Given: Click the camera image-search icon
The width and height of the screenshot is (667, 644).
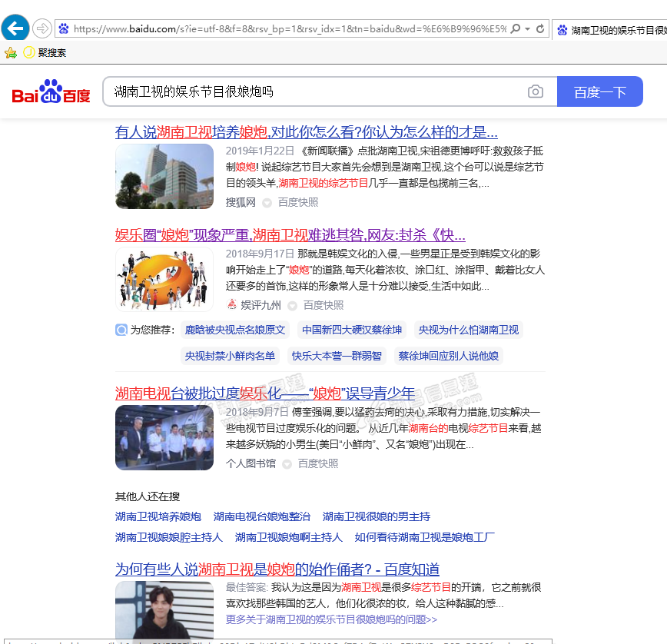Looking at the screenshot, I should [535, 92].
